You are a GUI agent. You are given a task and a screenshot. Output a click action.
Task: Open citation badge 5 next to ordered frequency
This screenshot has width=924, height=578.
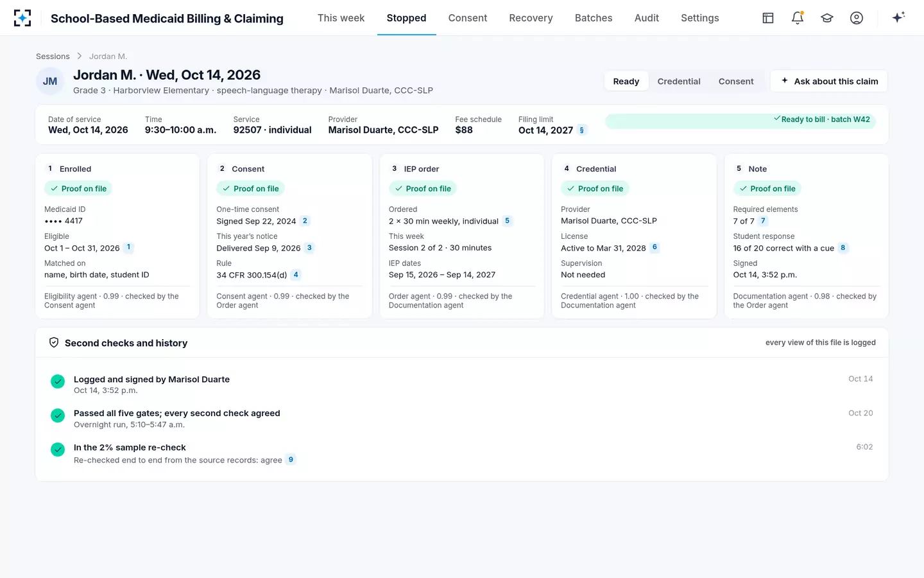(x=508, y=221)
